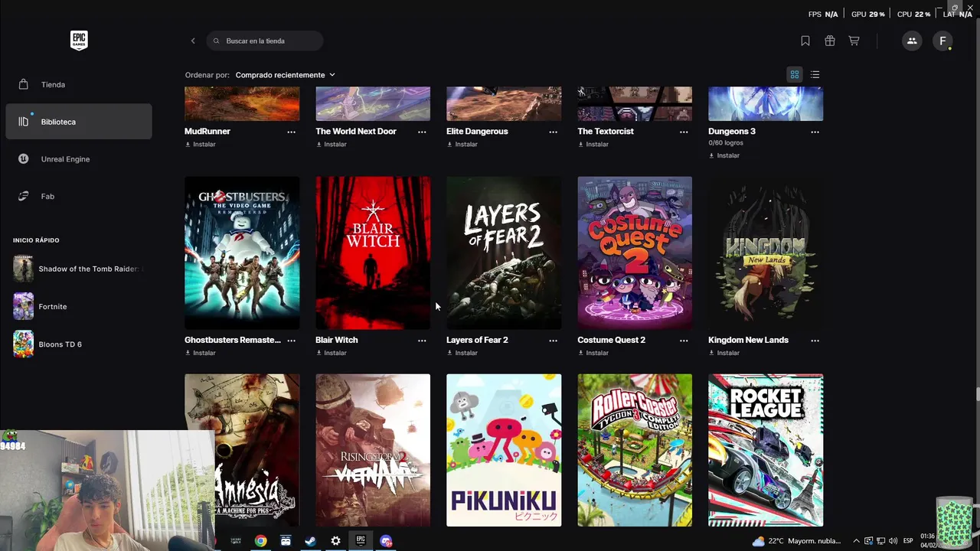
Task: Go back with the arrow icon
Action: pyautogui.click(x=193, y=41)
